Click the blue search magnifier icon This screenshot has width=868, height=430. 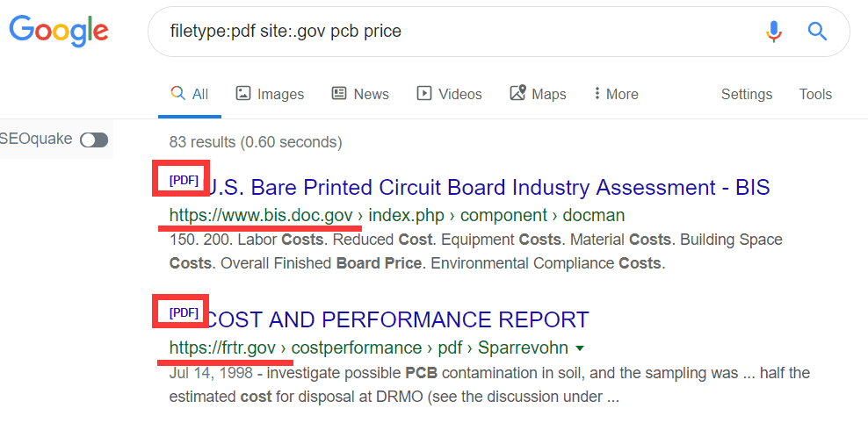tap(817, 32)
